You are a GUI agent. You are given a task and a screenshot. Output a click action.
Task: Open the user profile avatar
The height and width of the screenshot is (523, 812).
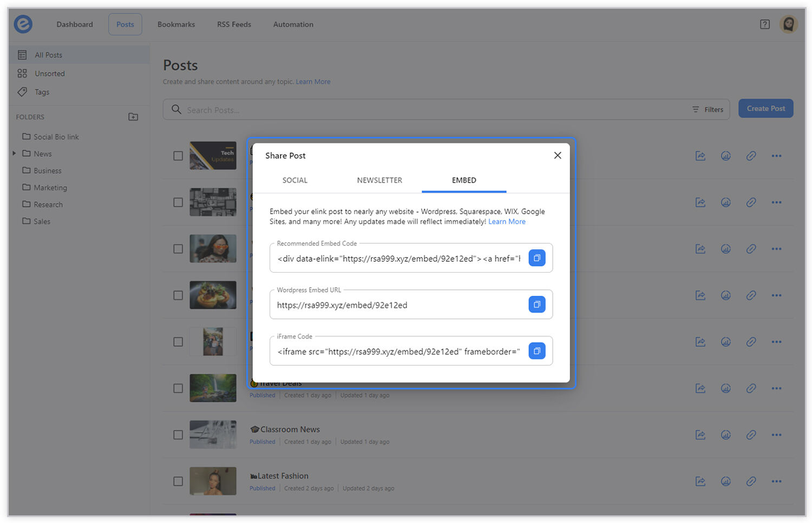pyautogui.click(x=789, y=24)
